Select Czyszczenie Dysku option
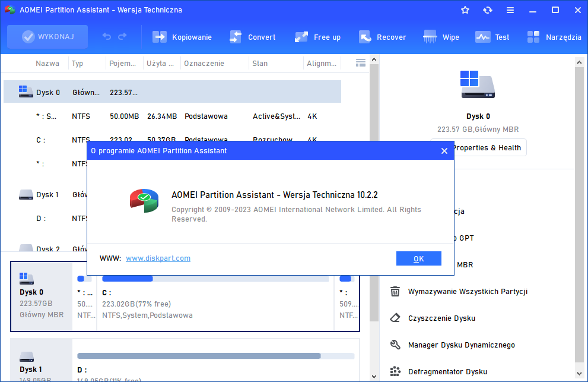Viewport: 588px width, 382px height. point(442,318)
